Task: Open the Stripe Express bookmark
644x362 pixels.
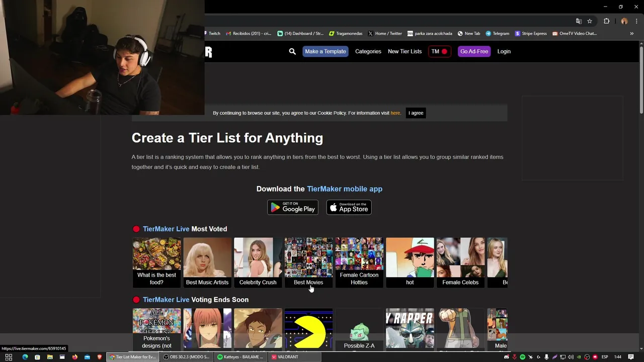Action: 531,34
